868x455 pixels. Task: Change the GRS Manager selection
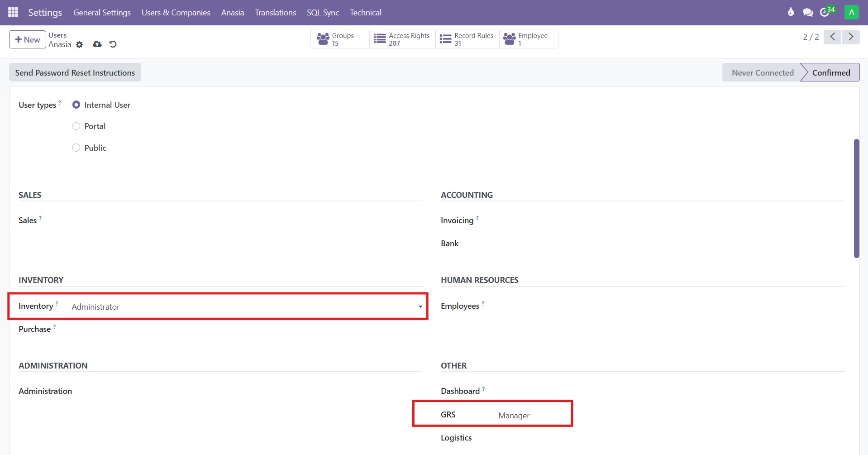pos(514,415)
